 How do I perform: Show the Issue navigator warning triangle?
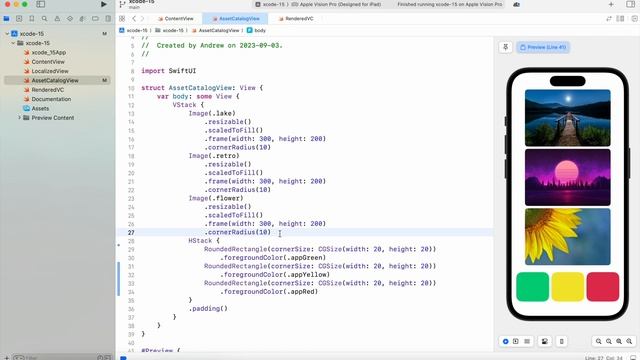(57, 19)
